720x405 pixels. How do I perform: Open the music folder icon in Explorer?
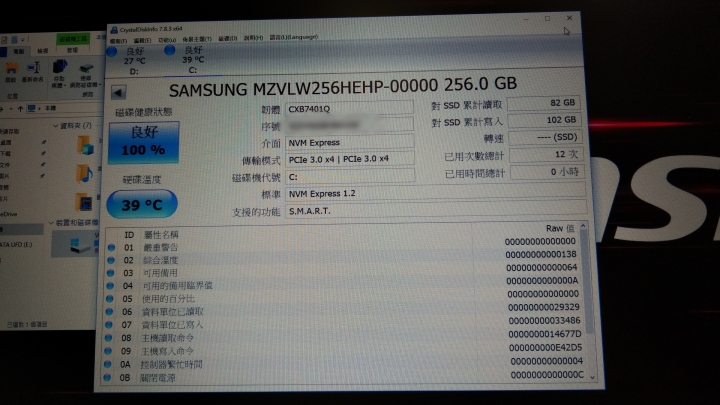[x=84, y=174]
